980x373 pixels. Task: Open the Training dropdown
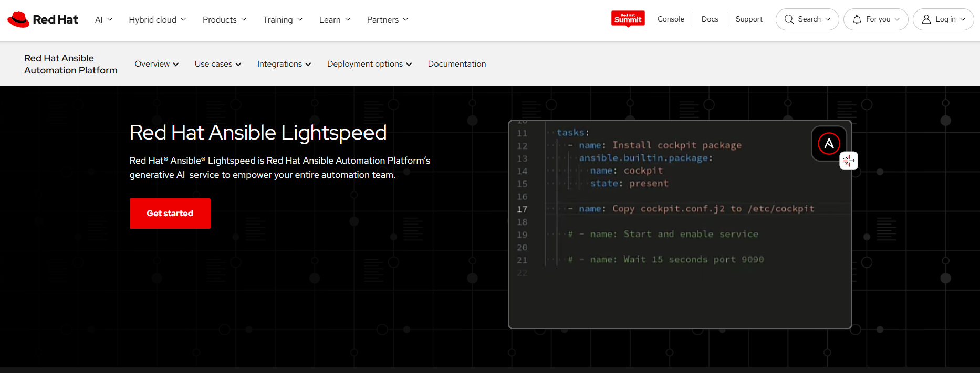coord(283,19)
